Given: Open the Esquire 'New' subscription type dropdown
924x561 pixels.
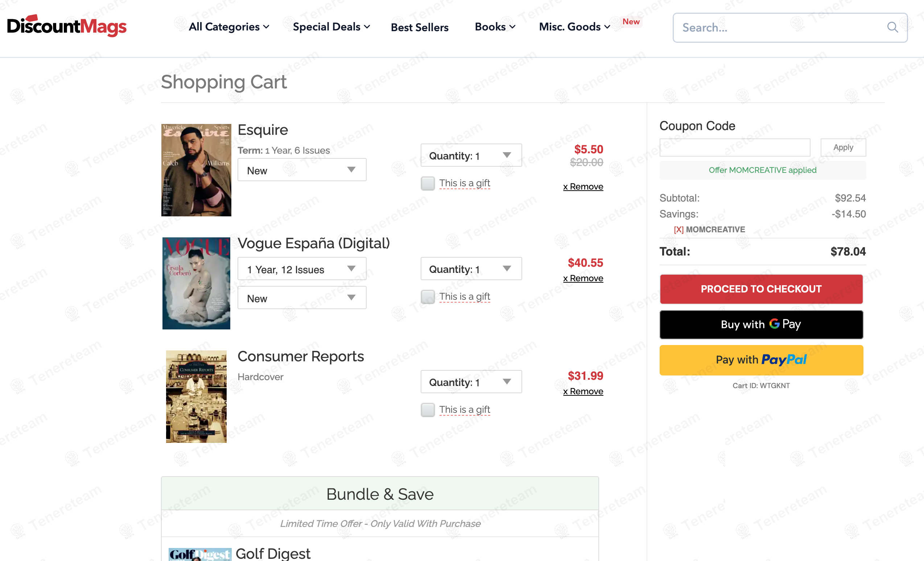Looking at the screenshot, I should tap(301, 170).
